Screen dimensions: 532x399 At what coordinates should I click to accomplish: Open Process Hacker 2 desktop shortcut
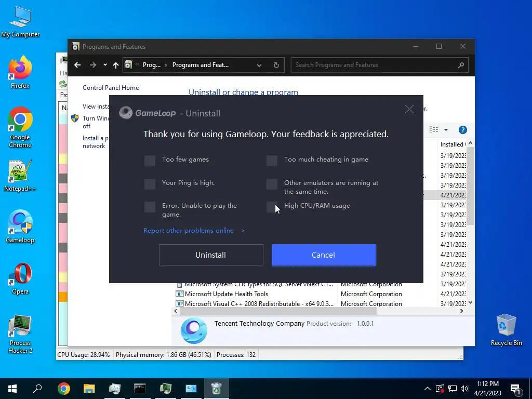coord(20,334)
